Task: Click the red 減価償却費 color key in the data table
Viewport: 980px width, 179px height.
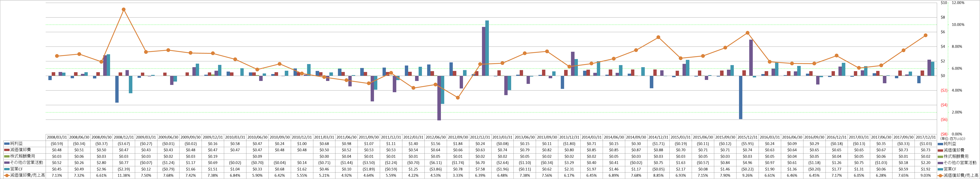Action: pyautogui.click(x=6, y=150)
